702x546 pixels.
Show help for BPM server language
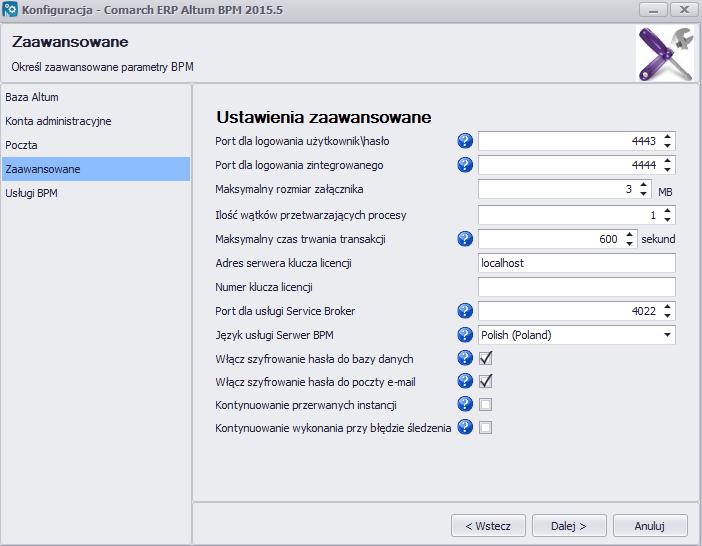[465, 335]
